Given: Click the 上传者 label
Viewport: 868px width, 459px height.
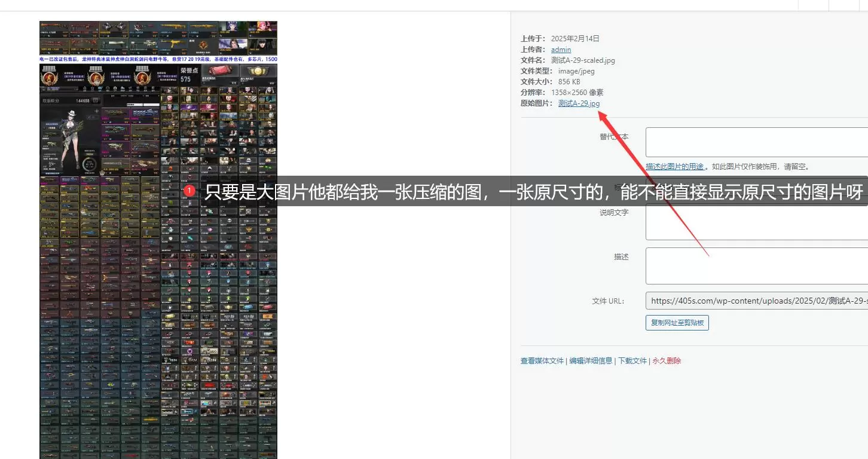Looking at the screenshot, I should click(533, 50).
